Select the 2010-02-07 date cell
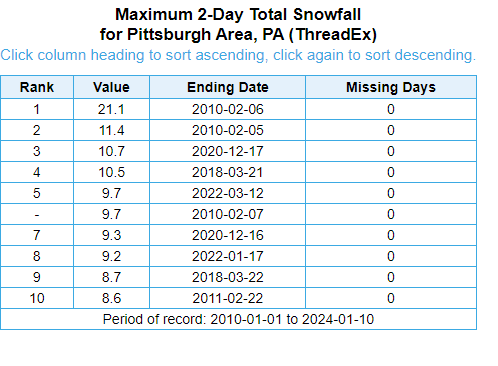The image size is (498, 366). [x=228, y=214]
